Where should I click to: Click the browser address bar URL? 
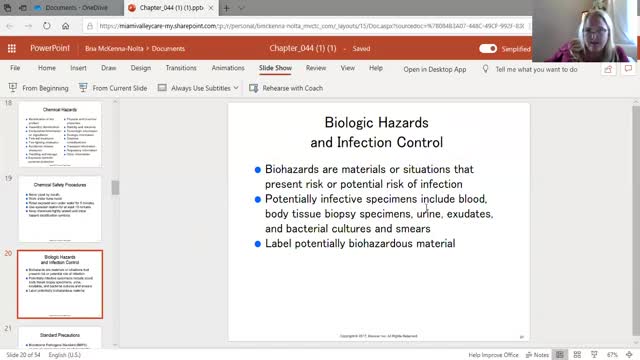311,26
